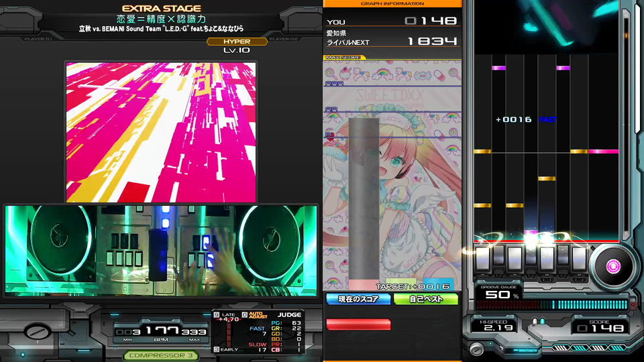Click the YOU score row 0148

pos(392,21)
